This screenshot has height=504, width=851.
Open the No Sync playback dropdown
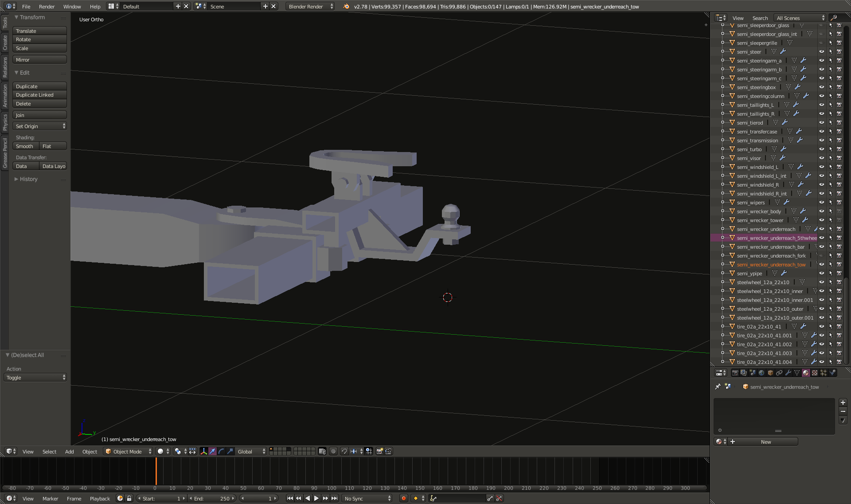pos(367,498)
